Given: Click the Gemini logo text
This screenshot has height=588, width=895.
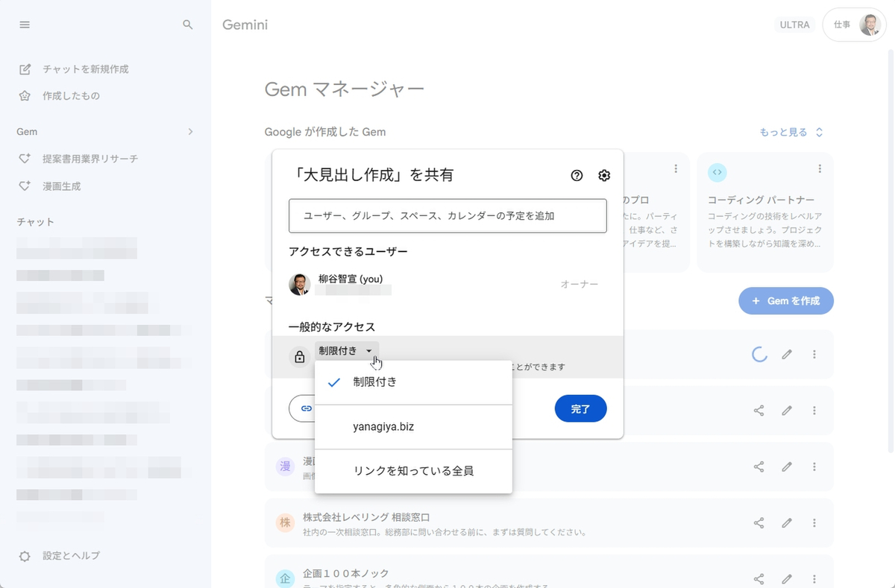Looking at the screenshot, I should coord(245,25).
